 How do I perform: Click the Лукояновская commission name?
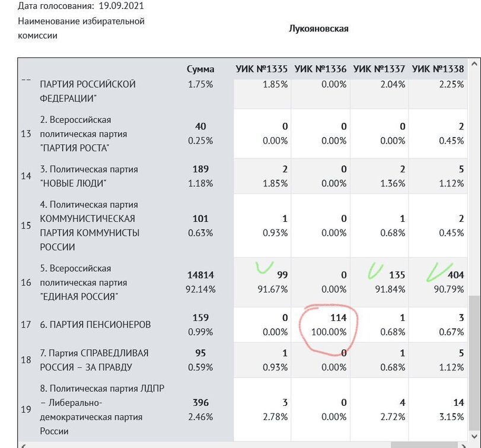[x=318, y=28]
